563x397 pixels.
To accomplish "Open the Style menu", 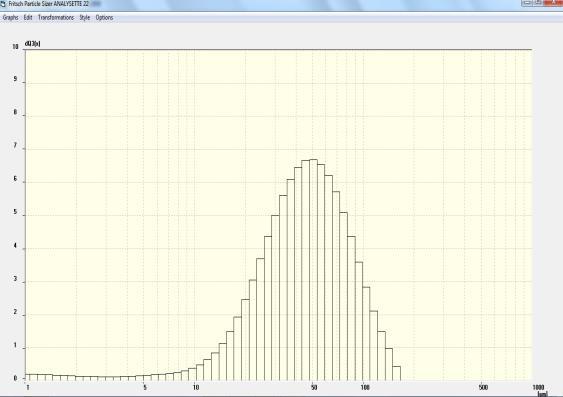I will 85,17.
